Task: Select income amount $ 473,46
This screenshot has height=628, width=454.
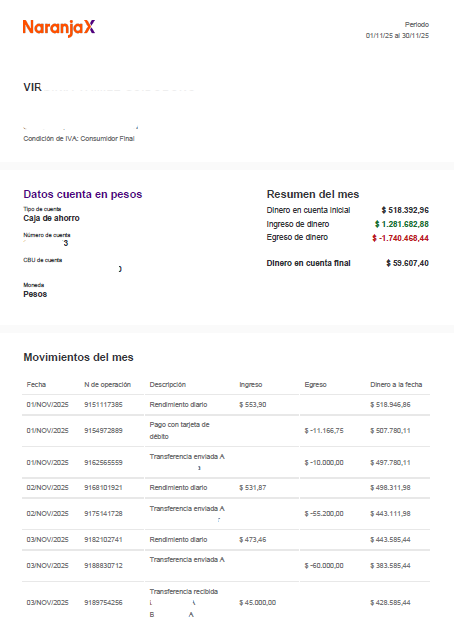Action: 253,540
